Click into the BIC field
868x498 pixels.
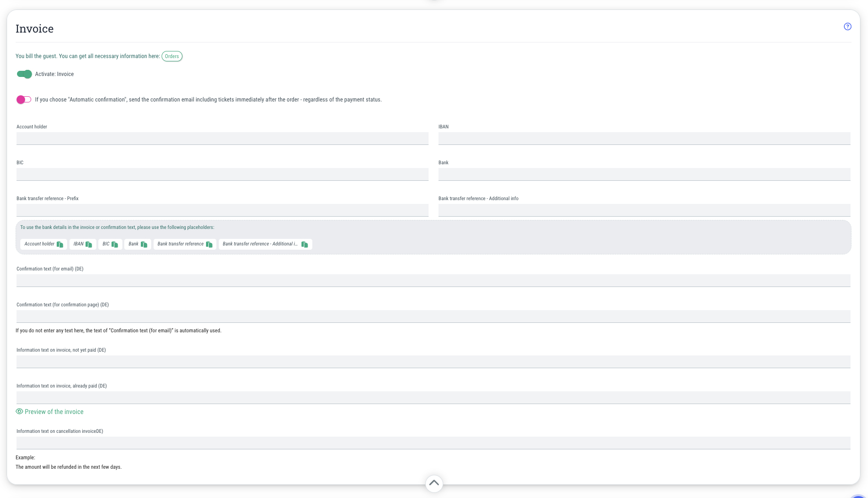pyautogui.click(x=222, y=174)
